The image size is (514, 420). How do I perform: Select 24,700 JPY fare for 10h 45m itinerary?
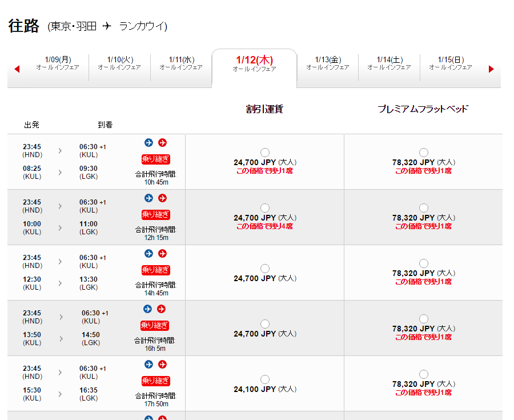[265, 153]
